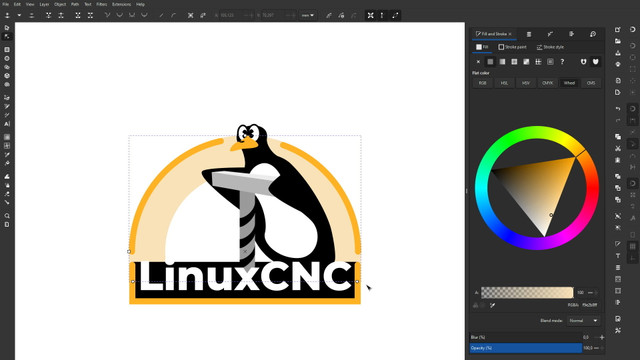This screenshot has height=360, width=640.
Task: Click the Blur (%) slider bar
Action: [x=526, y=337]
